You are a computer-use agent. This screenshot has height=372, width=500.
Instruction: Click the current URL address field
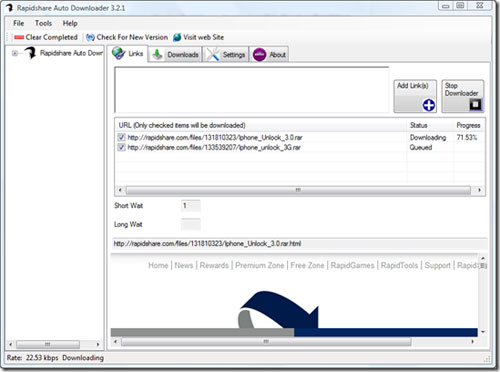[x=299, y=244]
